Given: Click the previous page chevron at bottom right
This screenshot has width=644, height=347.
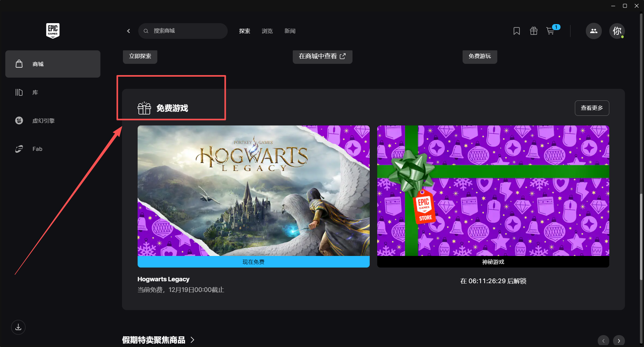Looking at the screenshot, I should (603, 340).
